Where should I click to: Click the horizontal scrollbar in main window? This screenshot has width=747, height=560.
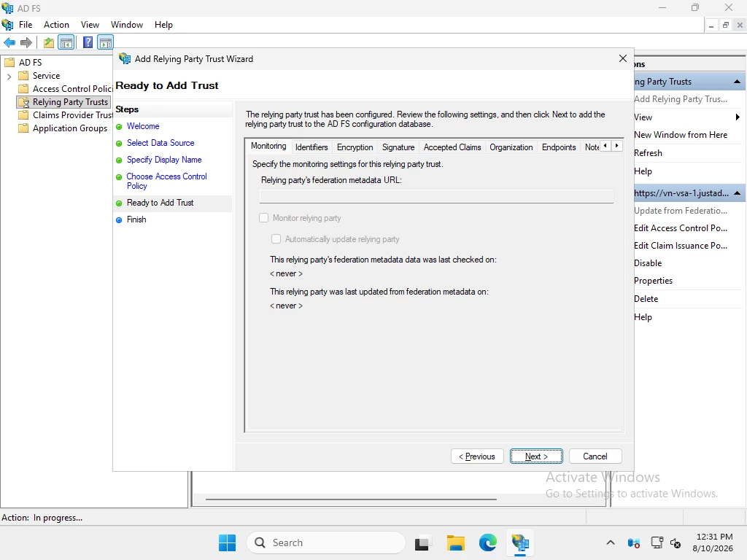coord(351,499)
